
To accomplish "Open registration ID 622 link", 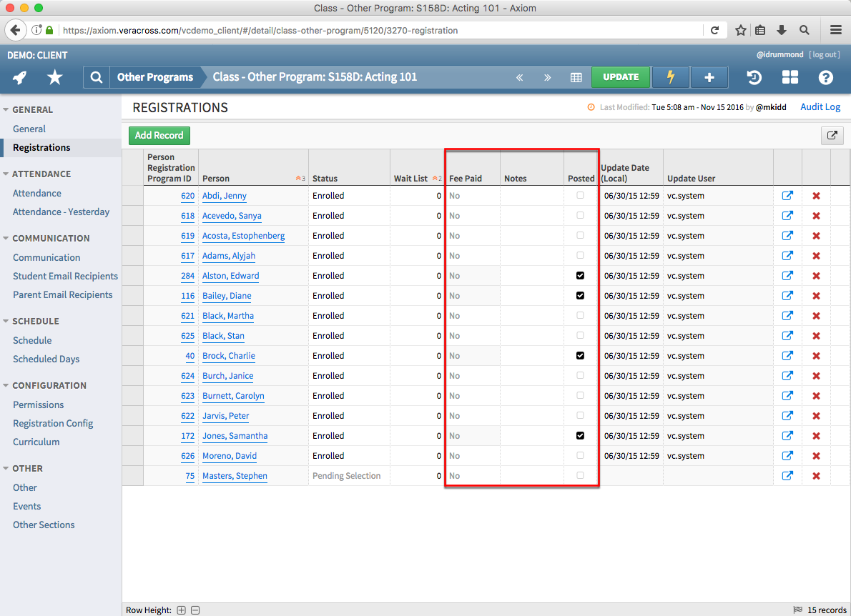I will click(188, 416).
